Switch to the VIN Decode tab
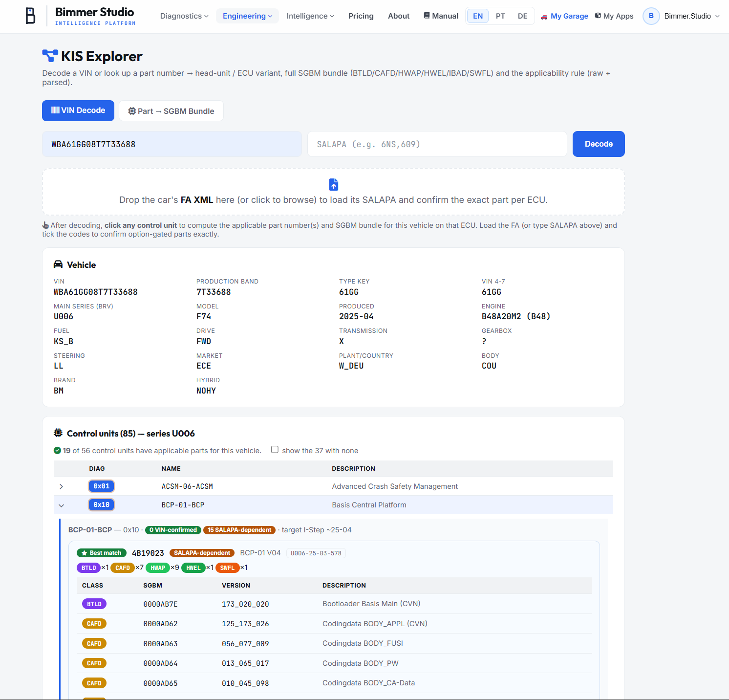Screen dimensions: 729x700 (x=78, y=110)
